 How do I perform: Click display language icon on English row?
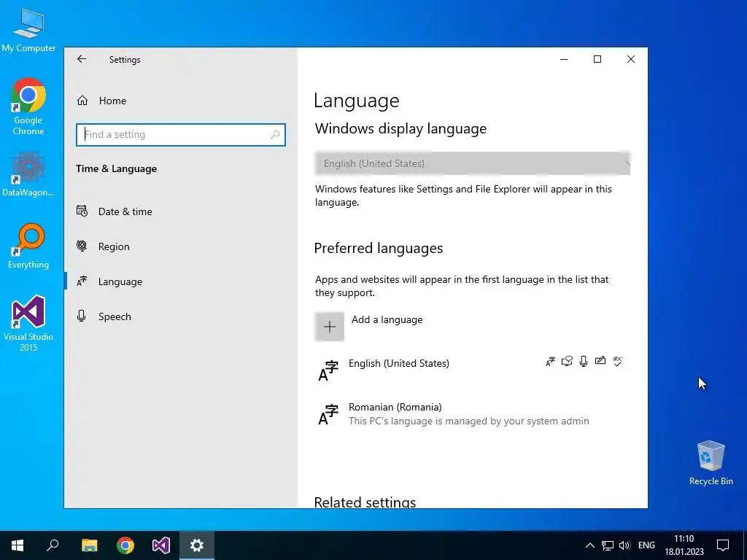[550, 362]
